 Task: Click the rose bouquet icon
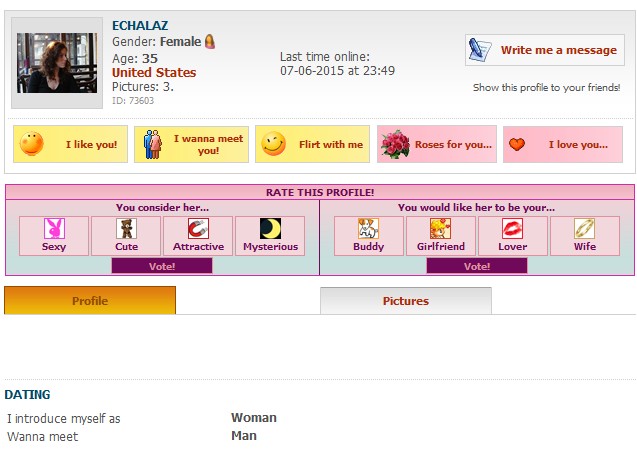pos(395,144)
